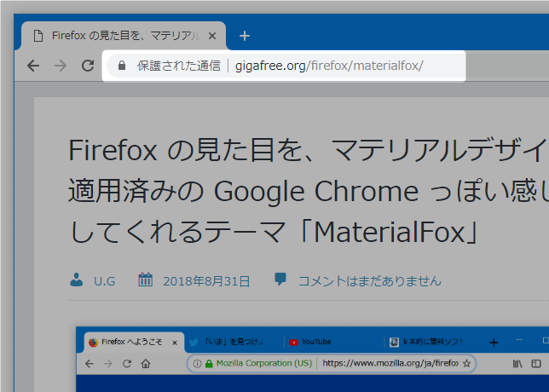This screenshot has width=549, height=392.
Task: Click the padlock security icon in address bar
Action: 122,65
